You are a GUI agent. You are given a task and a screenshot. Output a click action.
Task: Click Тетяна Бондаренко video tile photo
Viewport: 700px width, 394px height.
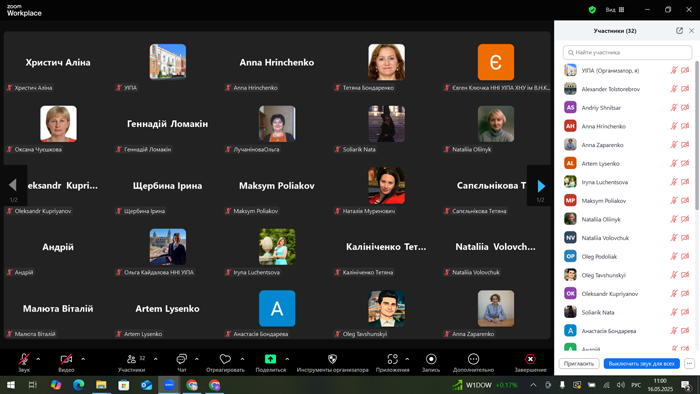387,62
